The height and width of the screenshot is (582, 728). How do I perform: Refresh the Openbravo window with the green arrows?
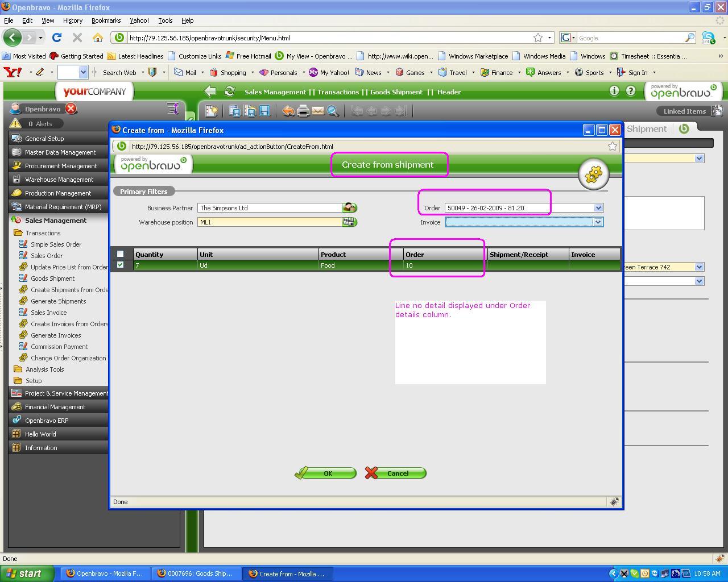pos(229,92)
